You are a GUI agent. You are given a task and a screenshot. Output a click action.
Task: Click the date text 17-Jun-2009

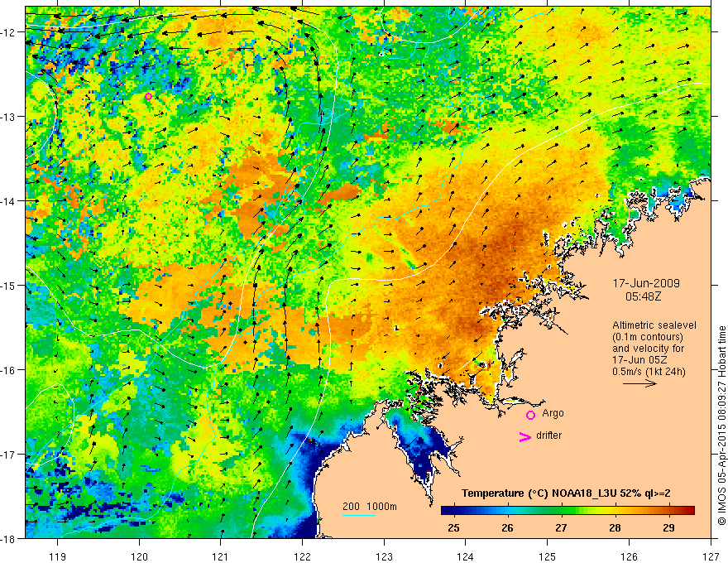click(x=646, y=283)
